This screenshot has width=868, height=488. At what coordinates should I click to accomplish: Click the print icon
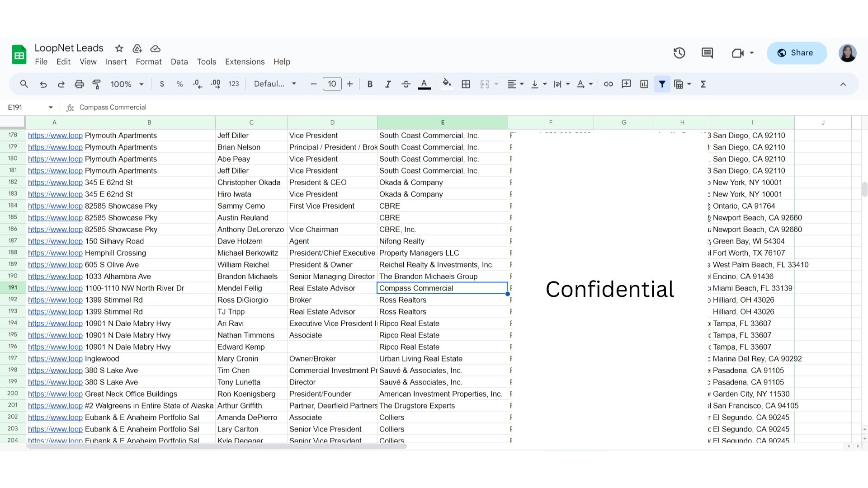(79, 84)
